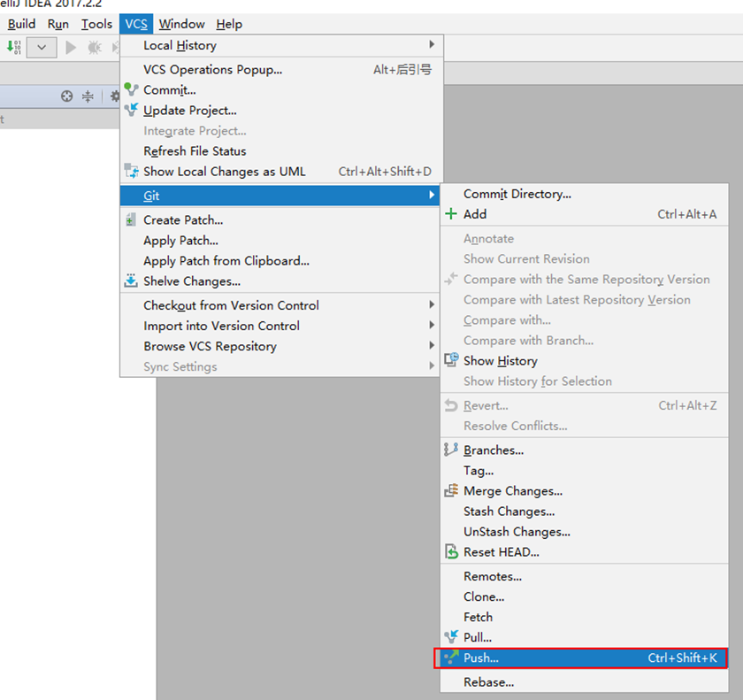
Task: Choose Reset HEAD...
Action: click(x=585, y=552)
